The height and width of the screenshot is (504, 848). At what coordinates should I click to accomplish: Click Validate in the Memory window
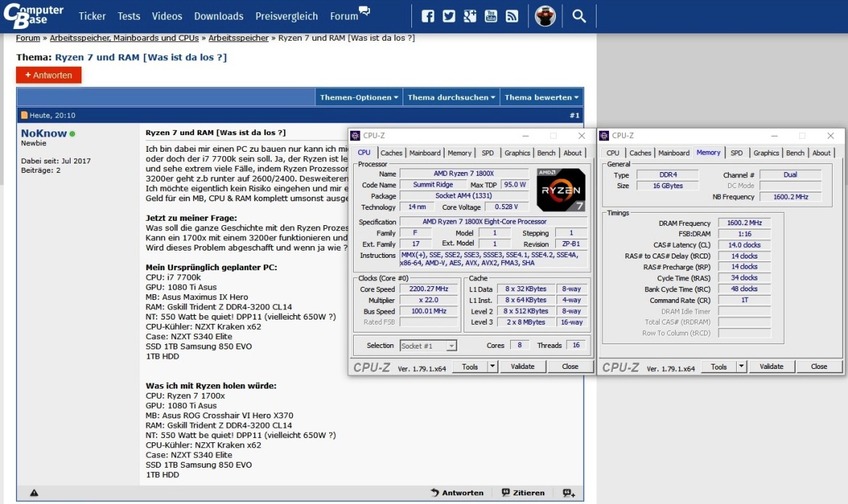pyautogui.click(x=771, y=367)
